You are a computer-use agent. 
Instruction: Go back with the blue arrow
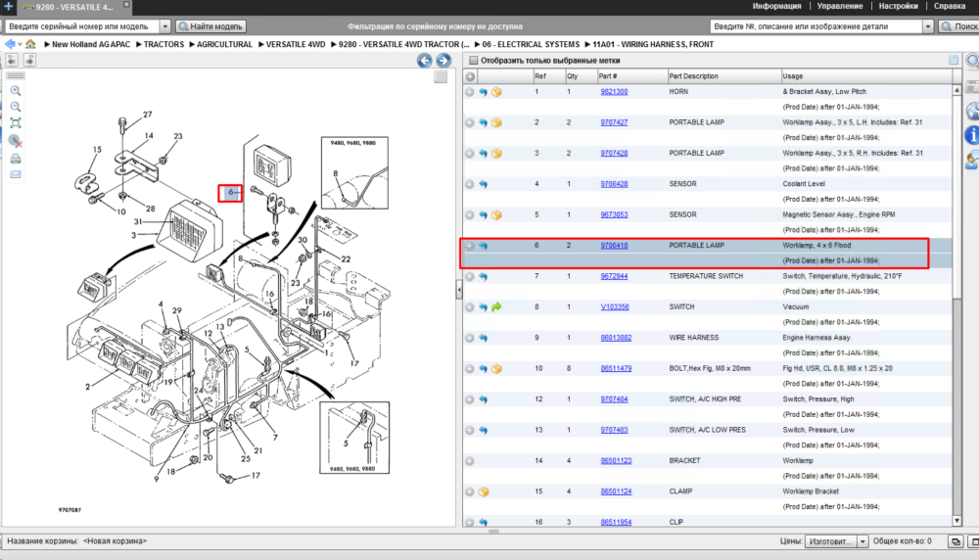coord(10,44)
